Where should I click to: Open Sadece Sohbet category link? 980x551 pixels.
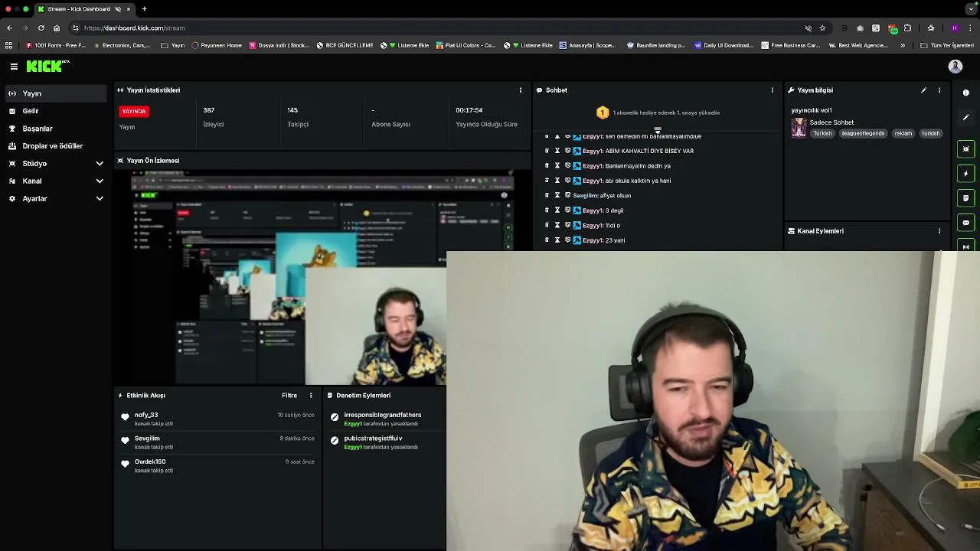(x=831, y=122)
